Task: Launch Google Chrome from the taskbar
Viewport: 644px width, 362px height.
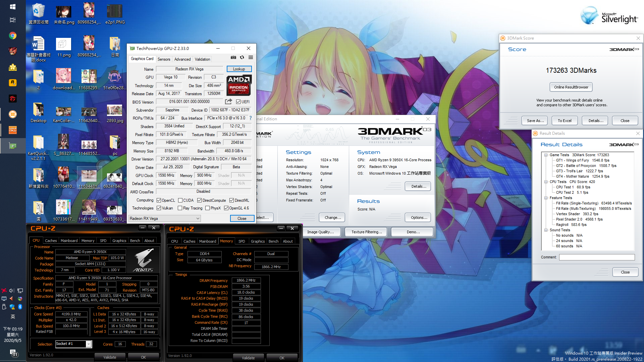Action: click(13, 36)
